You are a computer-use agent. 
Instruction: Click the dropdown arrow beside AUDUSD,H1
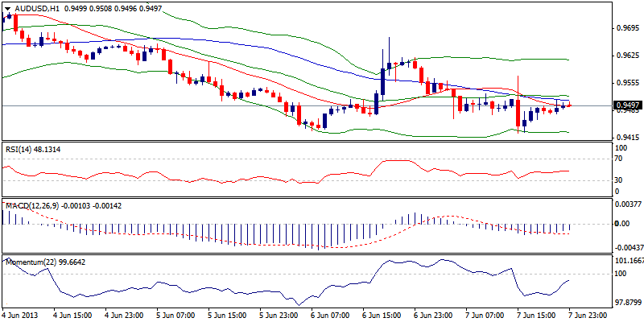[x=7, y=7]
